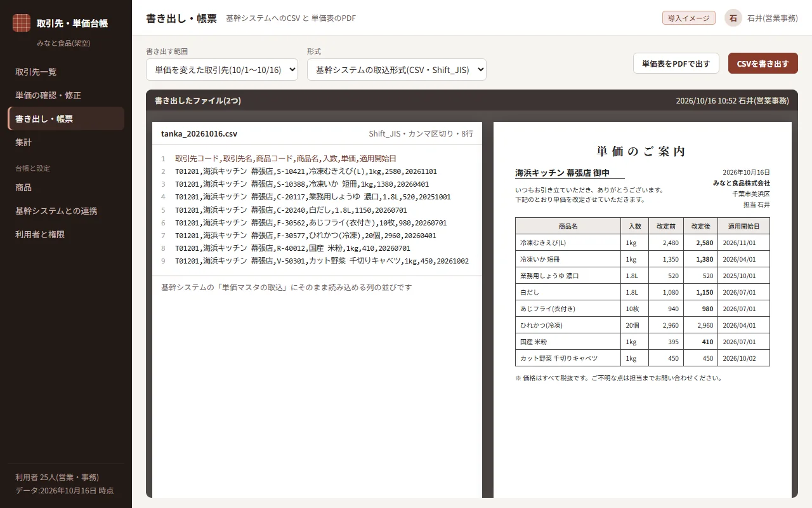Click the CSV header row starting with 取引先コード
The width and height of the screenshot is (812, 508).
[285, 159]
